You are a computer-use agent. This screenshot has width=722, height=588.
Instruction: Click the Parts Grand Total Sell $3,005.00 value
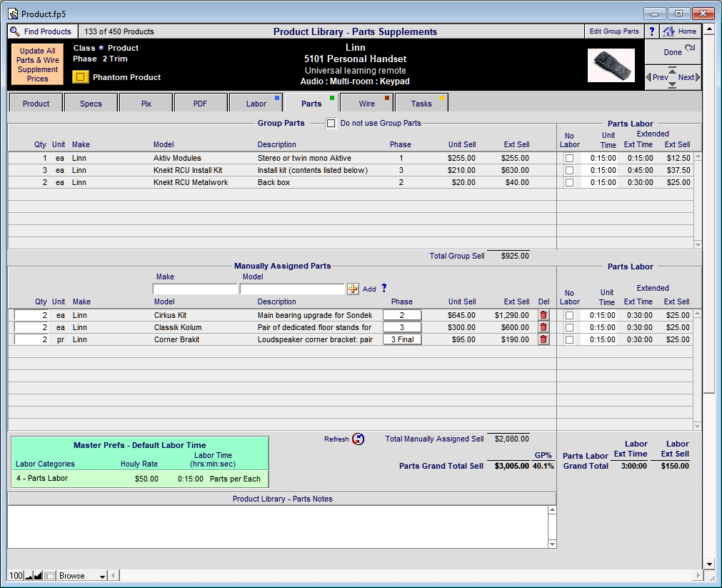coord(511,466)
